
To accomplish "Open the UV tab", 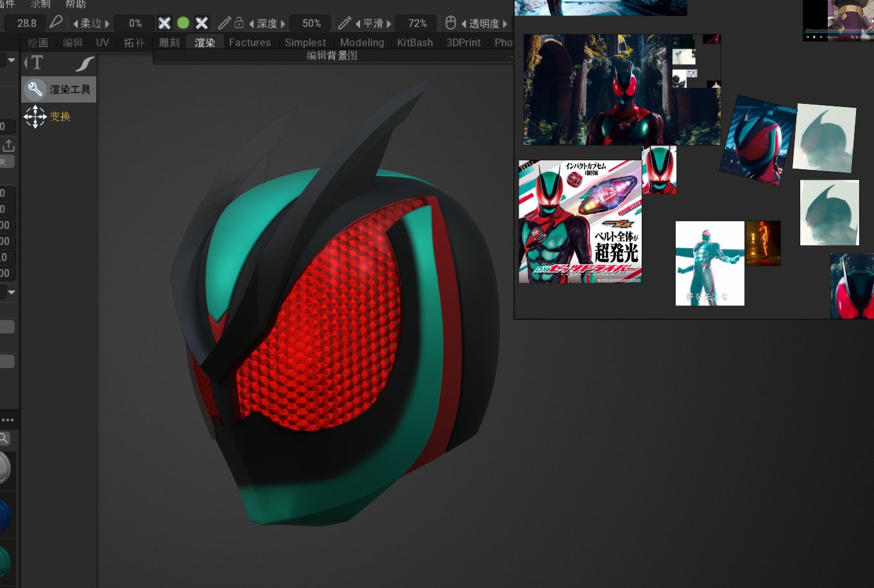I will 103,42.
